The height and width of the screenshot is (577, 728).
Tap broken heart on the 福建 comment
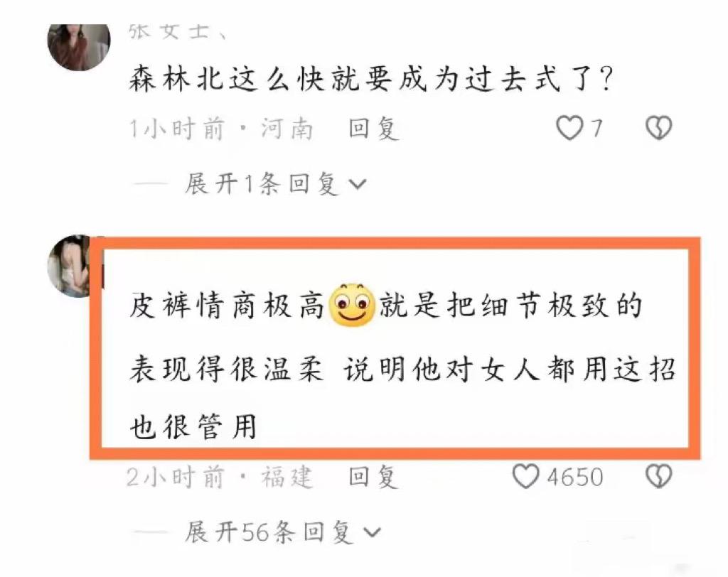[659, 476]
